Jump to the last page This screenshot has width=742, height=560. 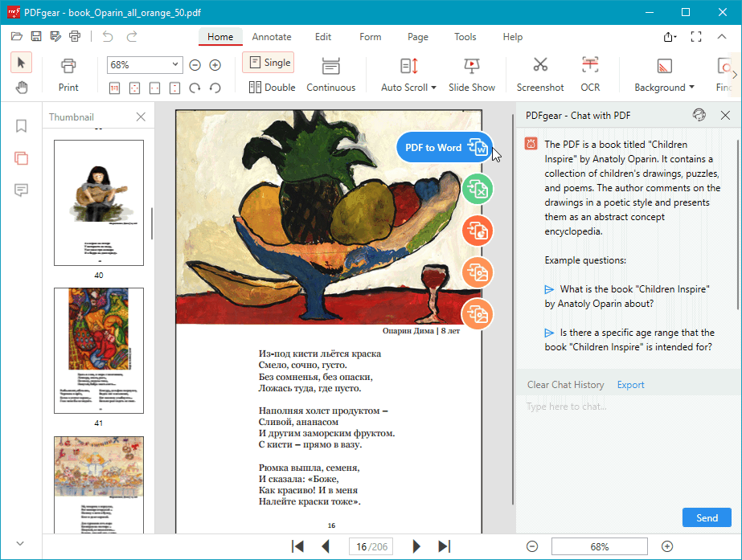(445, 546)
